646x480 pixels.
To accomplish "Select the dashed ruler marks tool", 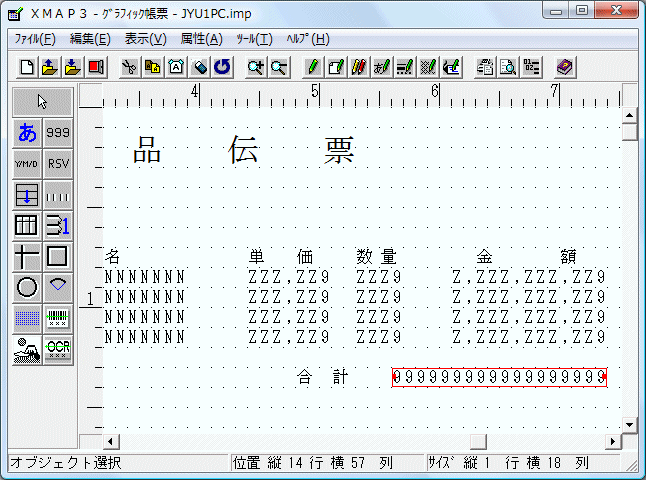I will [58, 195].
